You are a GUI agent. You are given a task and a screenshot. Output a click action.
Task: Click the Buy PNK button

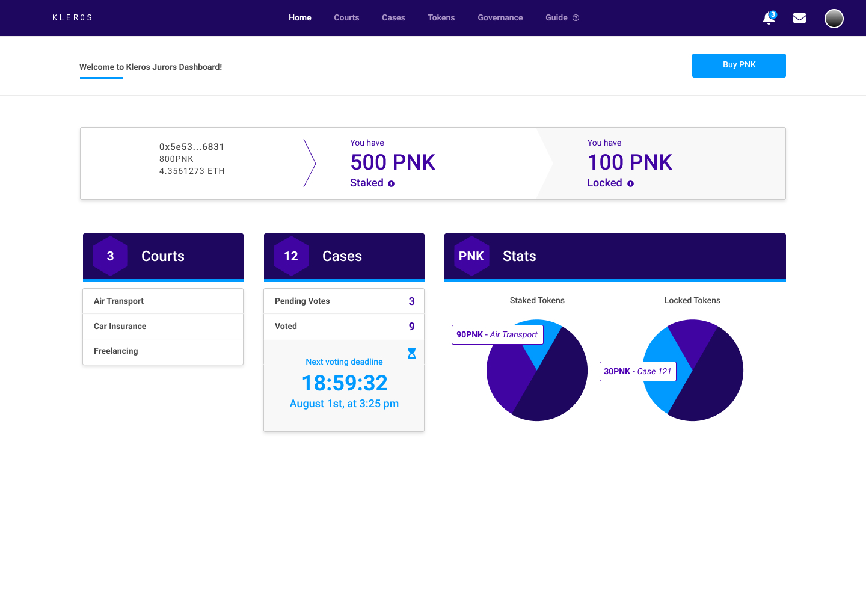pyautogui.click(x=739, y=66)
